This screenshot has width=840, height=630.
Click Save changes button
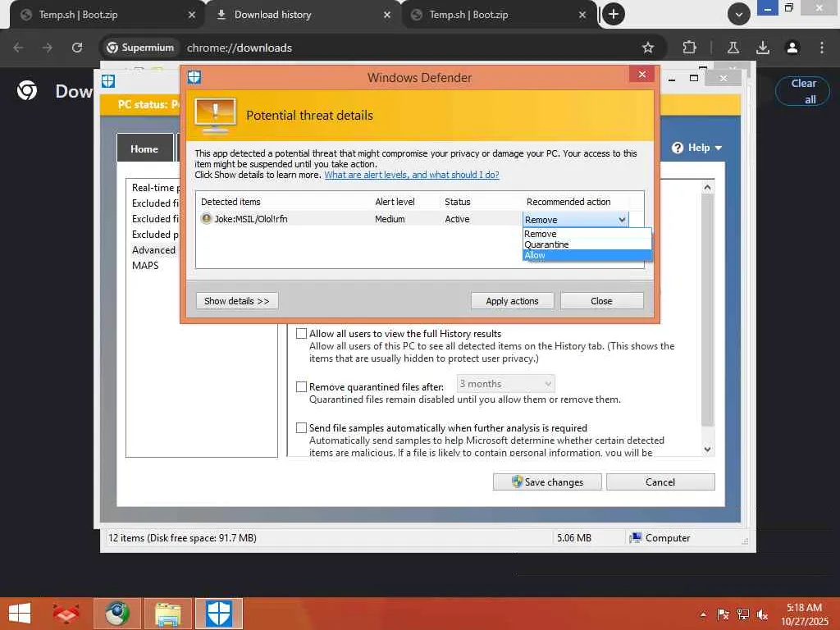click(x=547, y=482)
